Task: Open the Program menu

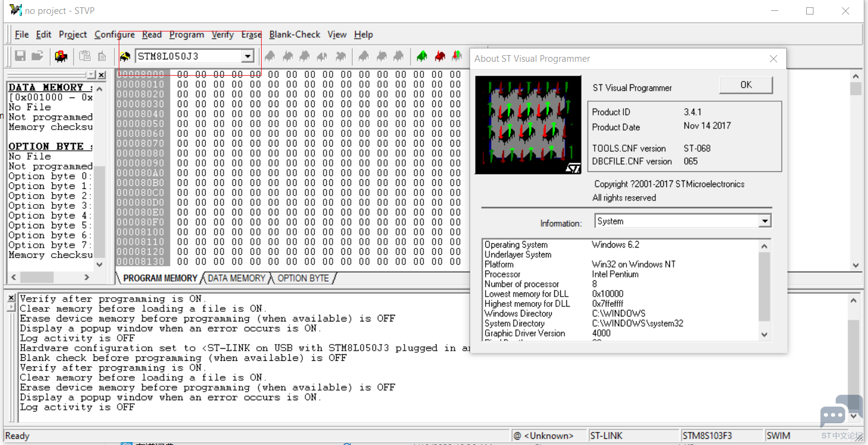Action: (x=187, y=35)
